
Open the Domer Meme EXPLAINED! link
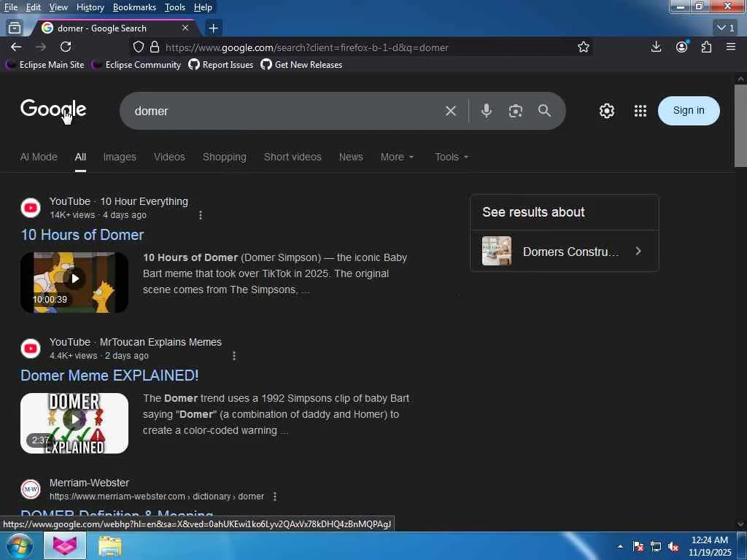tap(109, 376)
